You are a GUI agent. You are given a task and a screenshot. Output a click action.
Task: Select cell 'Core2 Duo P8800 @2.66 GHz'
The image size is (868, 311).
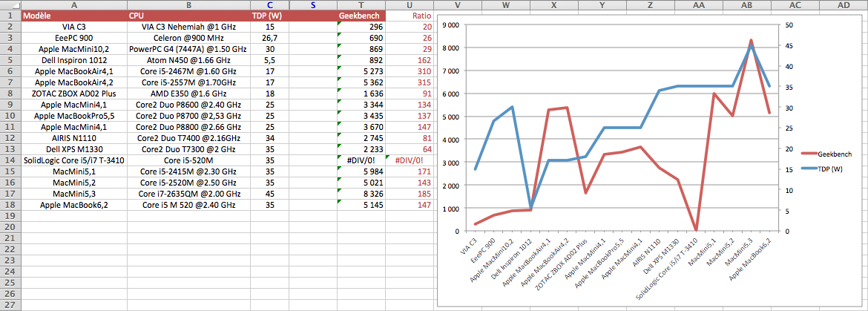[188, 127]
